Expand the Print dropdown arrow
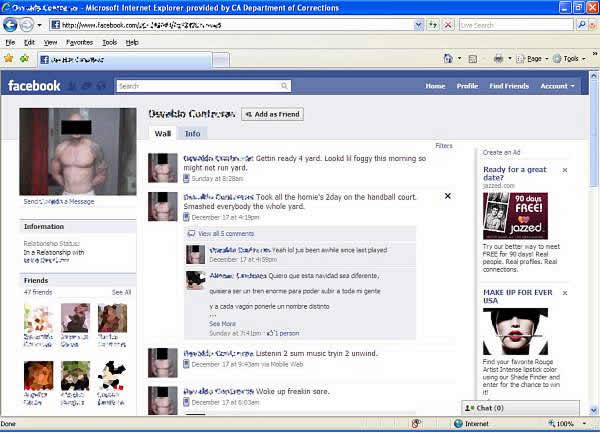 [x=509, y=59]
